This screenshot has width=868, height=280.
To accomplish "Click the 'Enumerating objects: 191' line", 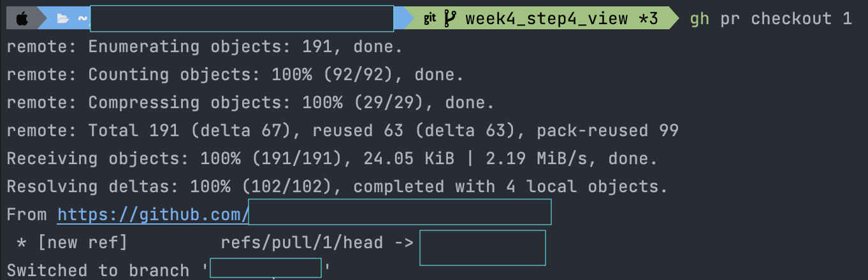I will tap(205, 46).
